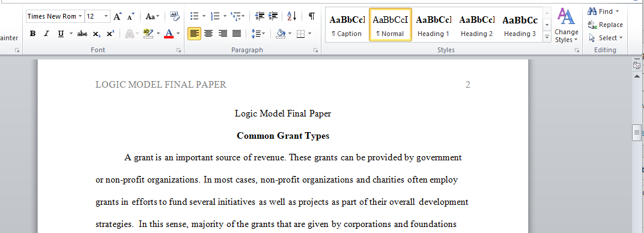644x233 pixels.
Task: Apply the Heading 1 style
Action: (433, 25)
